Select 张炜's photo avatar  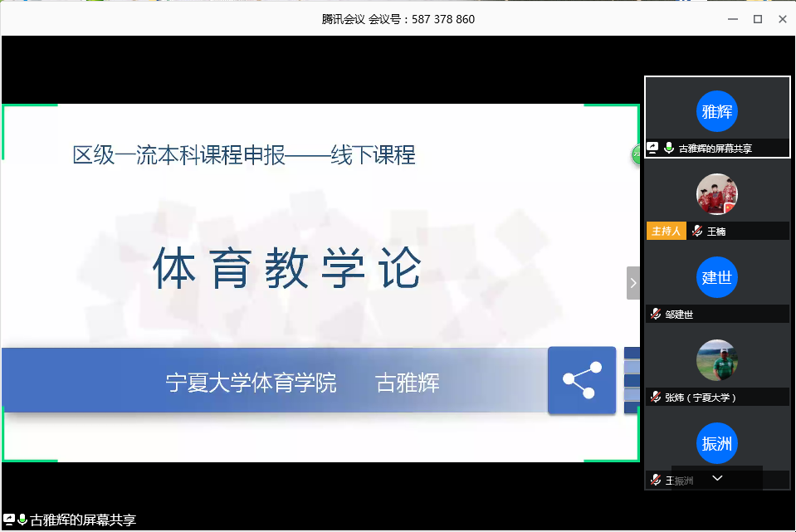tap(717, 360)
